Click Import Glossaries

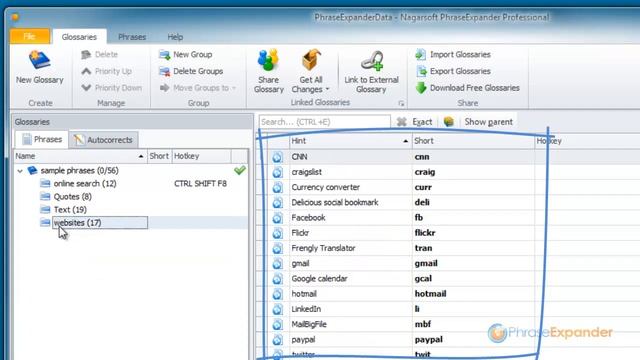[453, 54]
